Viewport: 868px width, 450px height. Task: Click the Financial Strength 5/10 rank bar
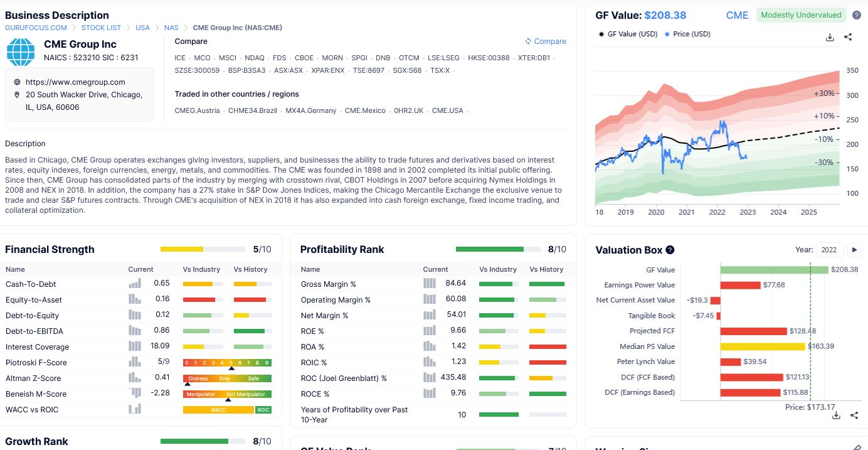[203, 249]
